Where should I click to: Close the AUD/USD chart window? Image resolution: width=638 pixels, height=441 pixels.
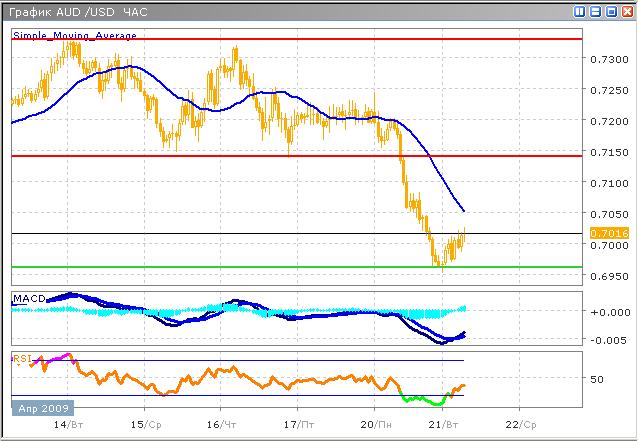click(x=625, y=11)
